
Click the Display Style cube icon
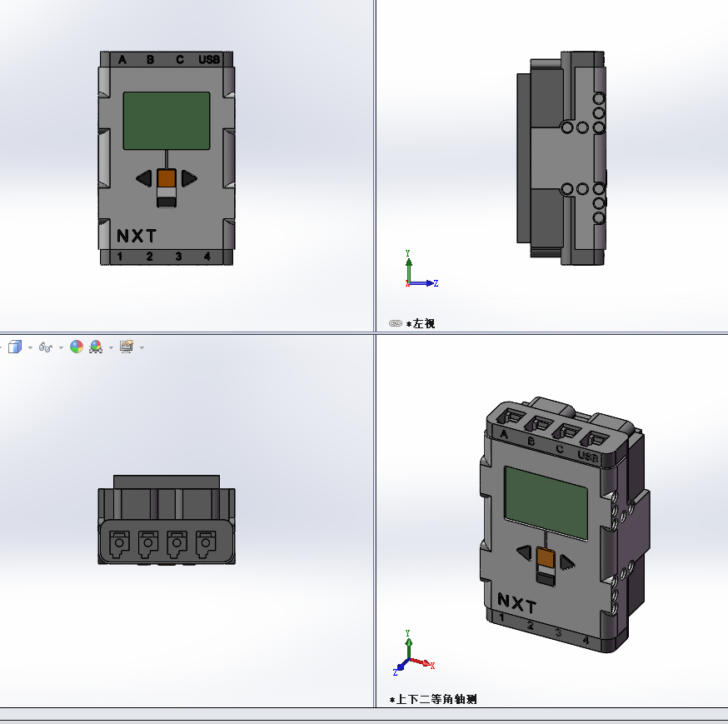click(x=15, y=347)
